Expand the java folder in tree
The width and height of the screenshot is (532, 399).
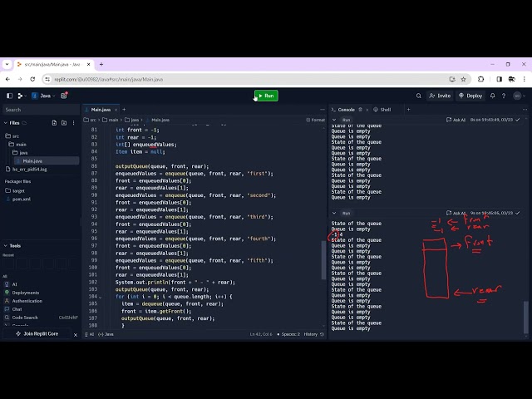tap(20, 152)
